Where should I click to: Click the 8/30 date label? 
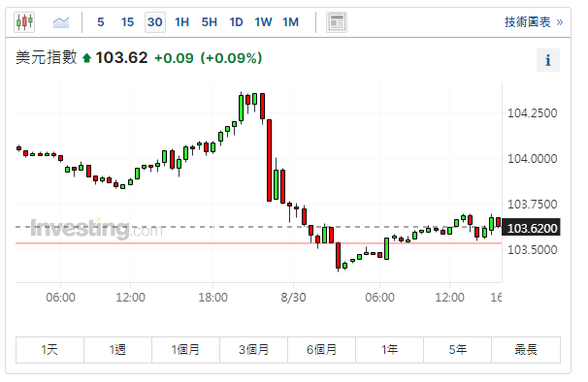[293, 298]
